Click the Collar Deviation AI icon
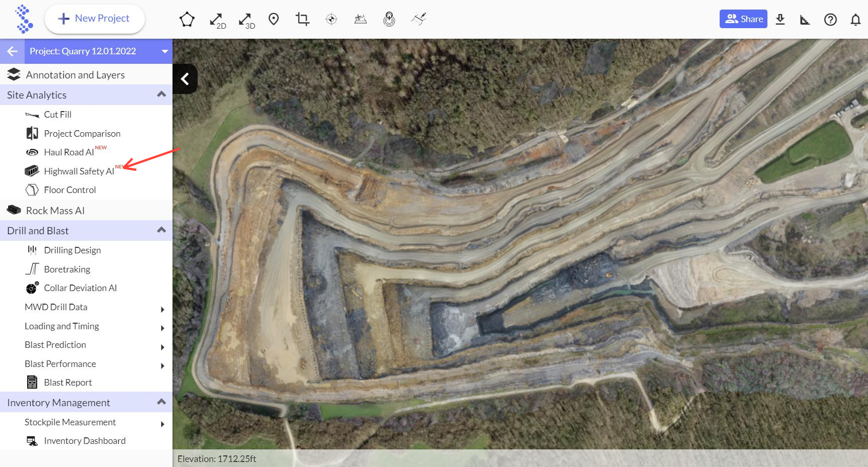868x467 pixels. pos(32,288)
